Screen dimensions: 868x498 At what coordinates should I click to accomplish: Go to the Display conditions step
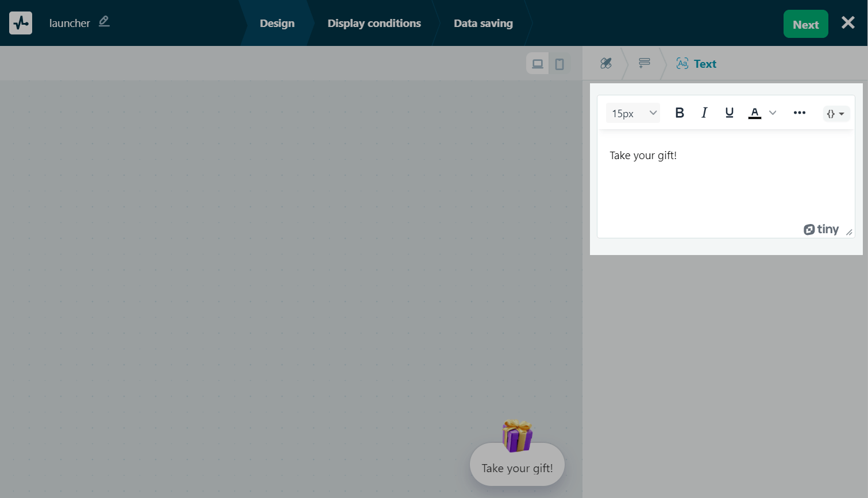(374, 23)
